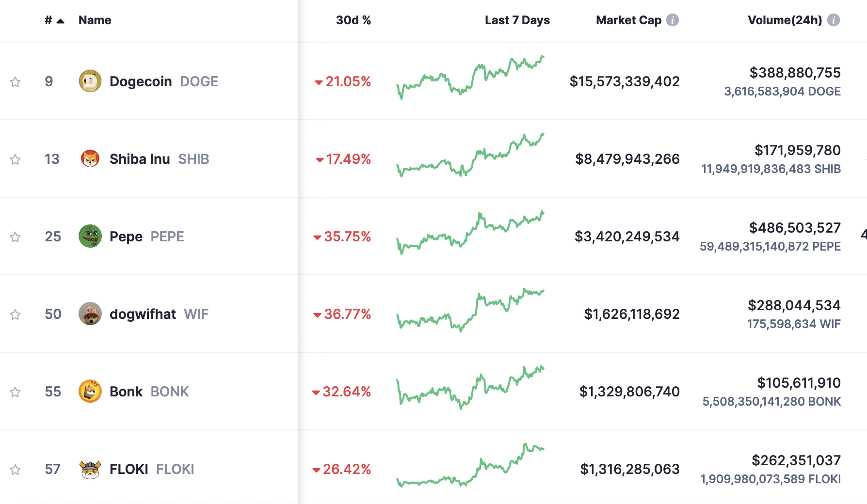Open Bonk 7-day sparkline chart
The image size is (867, 504).
(470, 388)
